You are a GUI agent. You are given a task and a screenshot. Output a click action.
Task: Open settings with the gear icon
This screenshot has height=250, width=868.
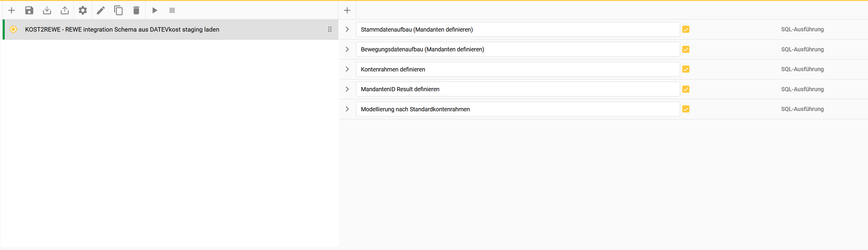click(x=83, y=10)
